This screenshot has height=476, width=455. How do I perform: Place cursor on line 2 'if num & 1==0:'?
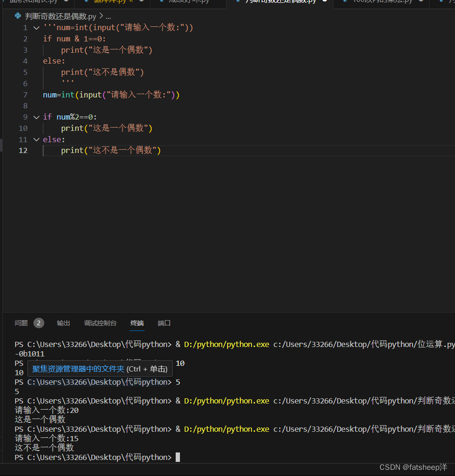[x=74, y=39]
